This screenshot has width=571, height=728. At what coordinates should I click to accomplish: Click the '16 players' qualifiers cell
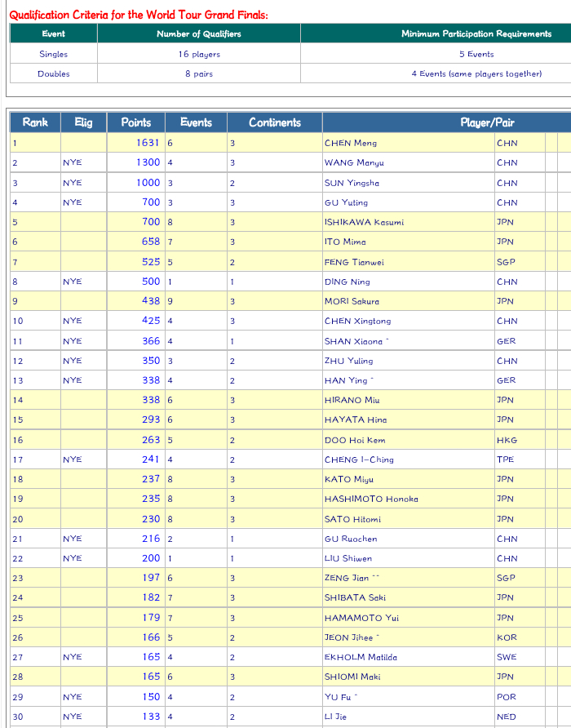click(x=199, y=55)
